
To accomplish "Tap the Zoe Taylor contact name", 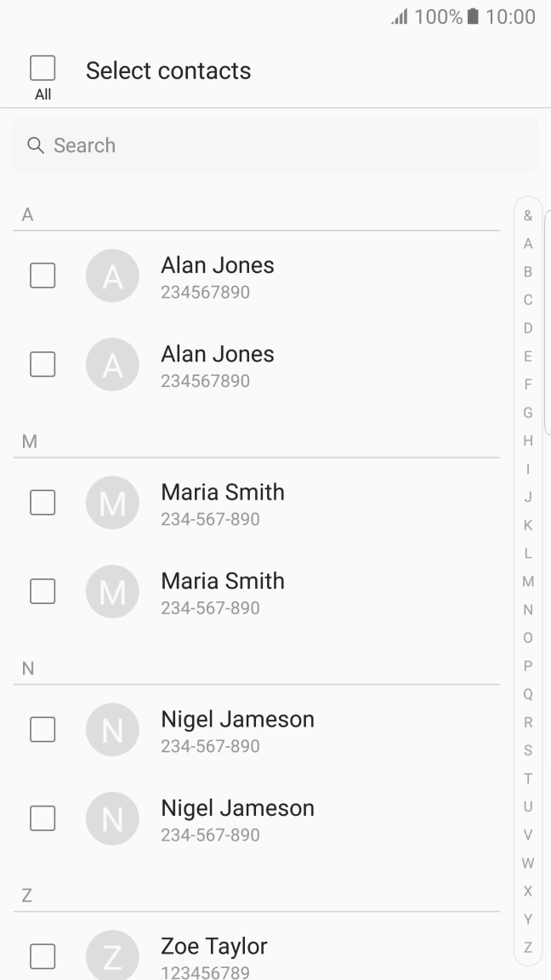I will click(x=214, y=946).
